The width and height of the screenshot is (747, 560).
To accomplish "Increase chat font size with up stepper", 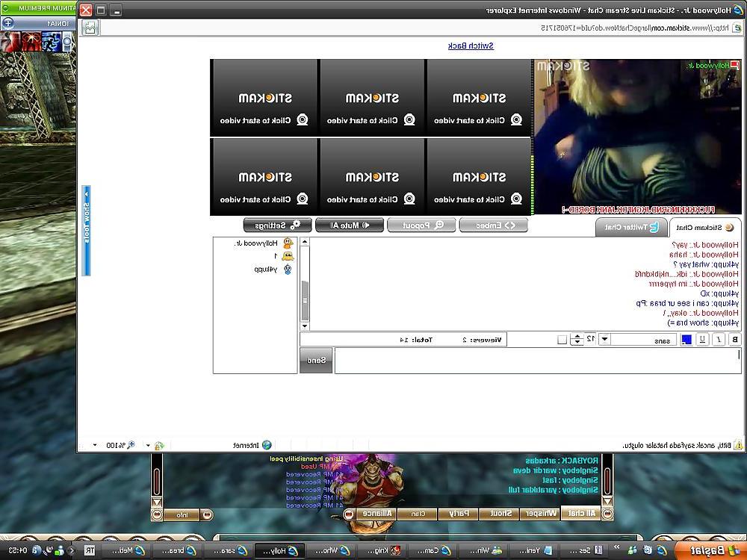I will 577,337.
